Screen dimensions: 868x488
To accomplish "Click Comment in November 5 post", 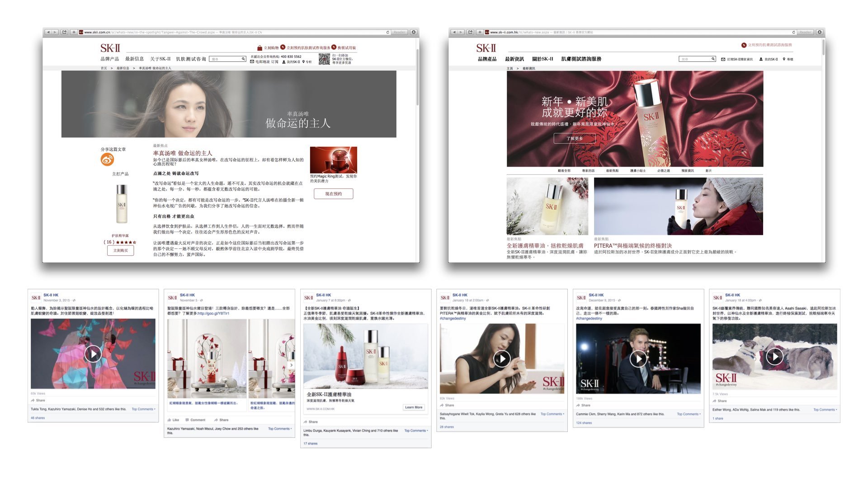I will (195, 420).
